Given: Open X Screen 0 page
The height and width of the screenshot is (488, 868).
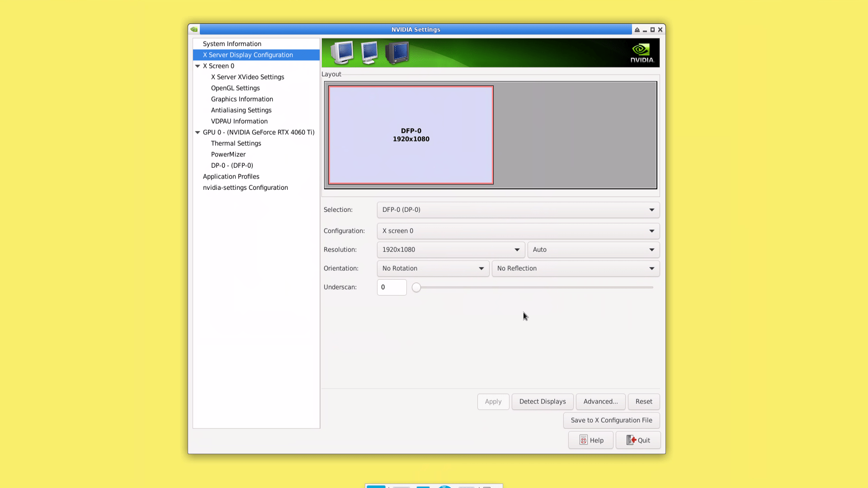Looking at the screenshot, I should click(218, 66).
